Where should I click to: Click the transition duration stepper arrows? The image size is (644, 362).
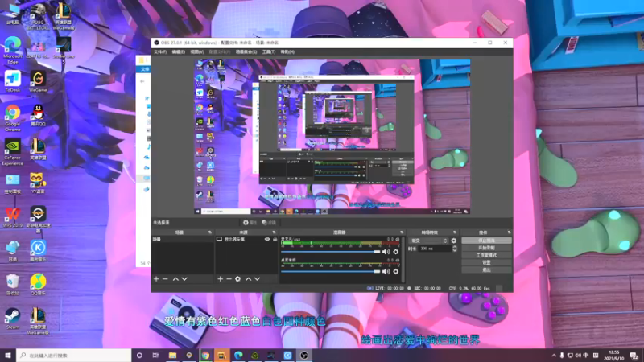[x=455, y=249]
